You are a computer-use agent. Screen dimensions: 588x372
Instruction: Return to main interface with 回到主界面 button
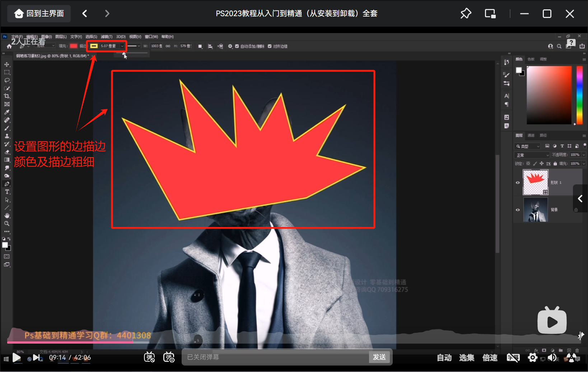(x=39, y=14)
